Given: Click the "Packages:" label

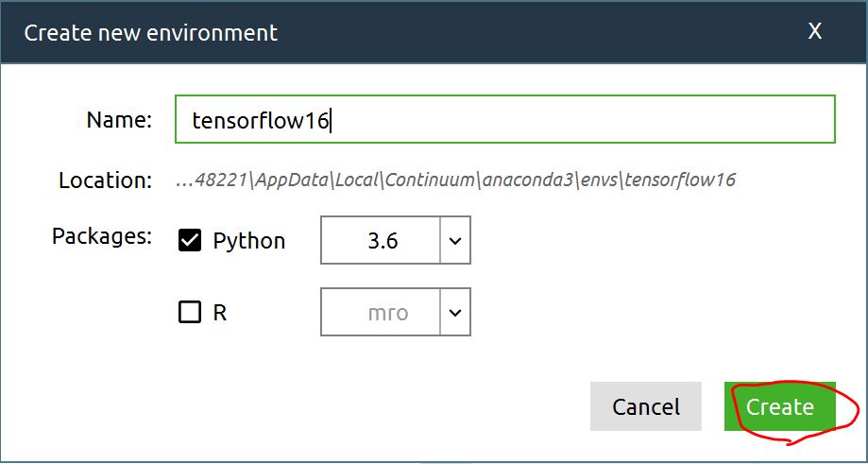Looking at the screenshot, I should [x=102, y=236].
